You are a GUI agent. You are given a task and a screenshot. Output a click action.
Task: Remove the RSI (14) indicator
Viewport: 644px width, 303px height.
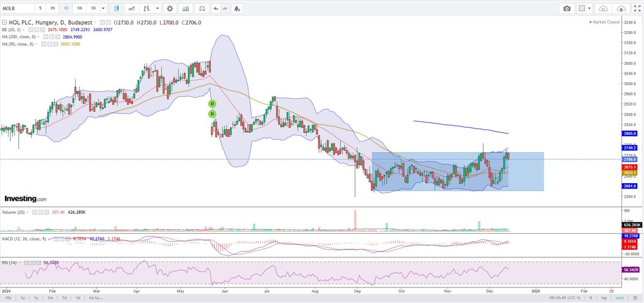38,262
